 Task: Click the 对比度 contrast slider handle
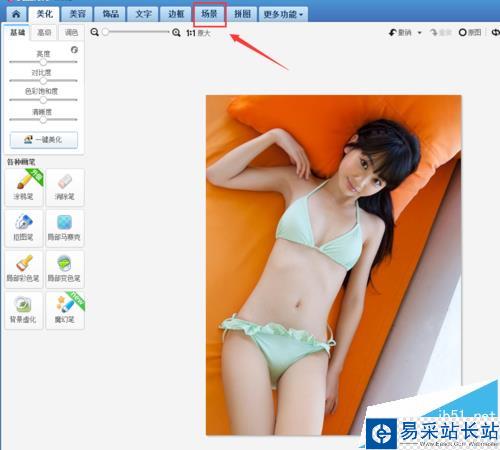coord(43,81)
